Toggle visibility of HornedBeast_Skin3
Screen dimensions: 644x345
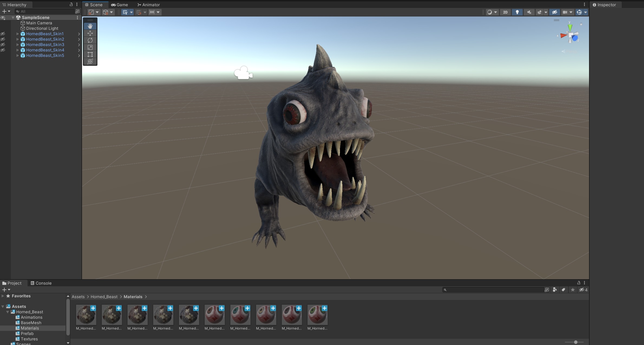pyautogui.click(x=3, y=45)
